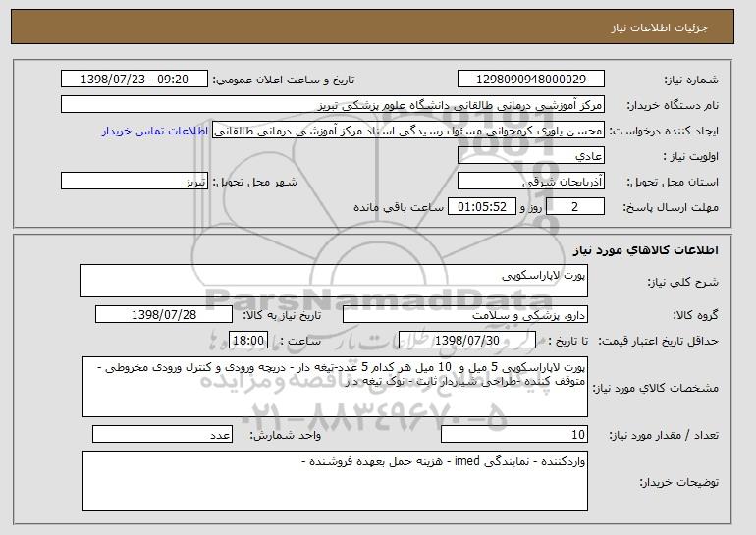Click the توضیحات خریدار label
The image size is (756, 535).
coord(678,482)
